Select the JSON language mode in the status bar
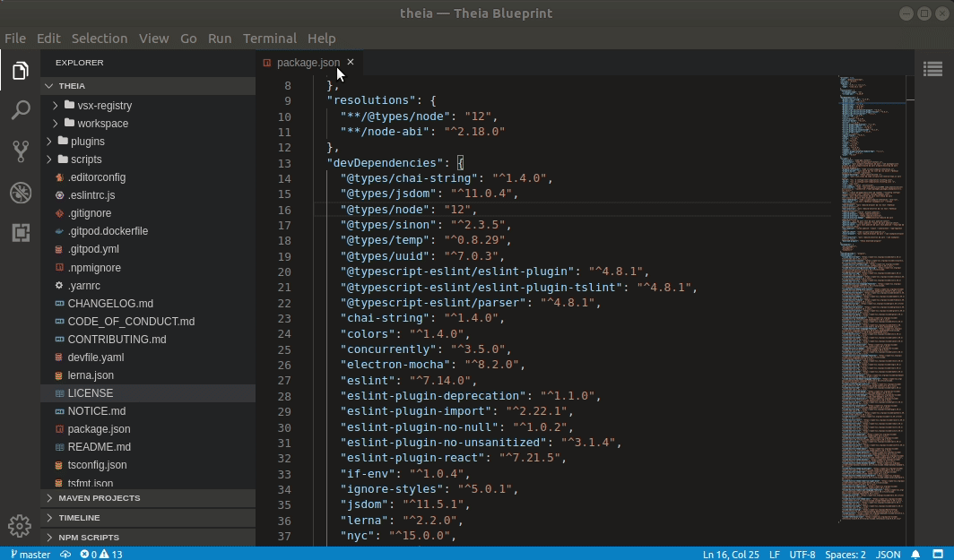The width and height of the screenshot is (954, 560). point(887,554)
